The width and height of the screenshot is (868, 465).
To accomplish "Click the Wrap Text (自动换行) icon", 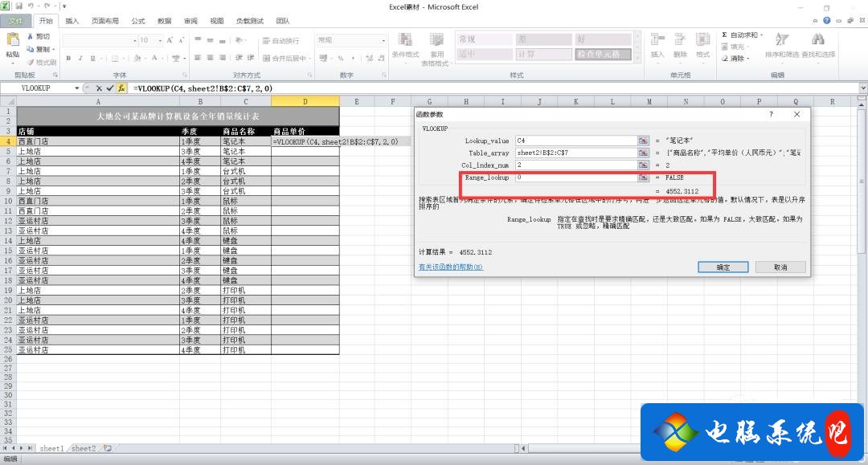I will click(266, 40).
